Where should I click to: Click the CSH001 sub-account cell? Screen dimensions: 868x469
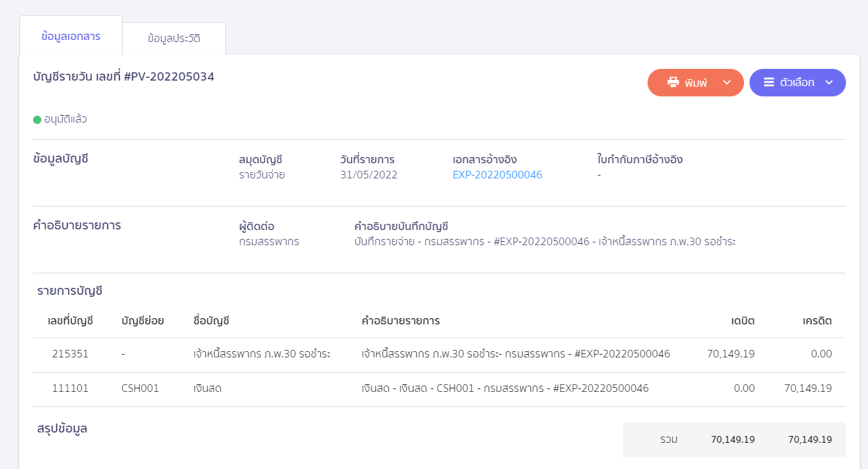point(140,388)
